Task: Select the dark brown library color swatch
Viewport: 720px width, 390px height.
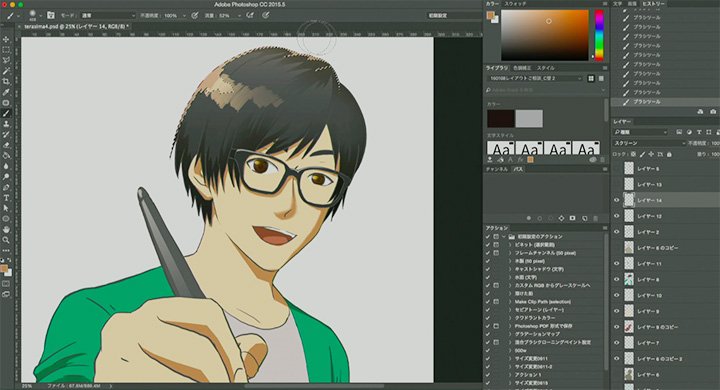Action: click(x=501, y=119)
